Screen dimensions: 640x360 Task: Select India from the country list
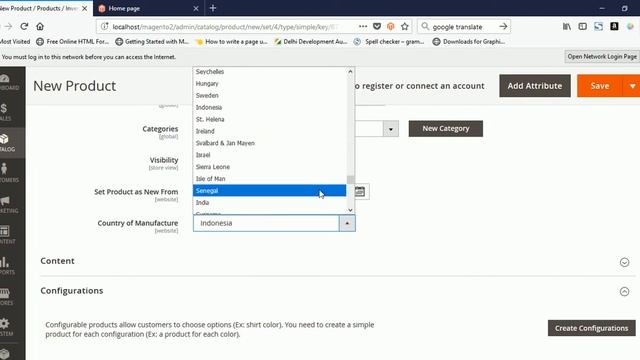[x=269, y=202]
